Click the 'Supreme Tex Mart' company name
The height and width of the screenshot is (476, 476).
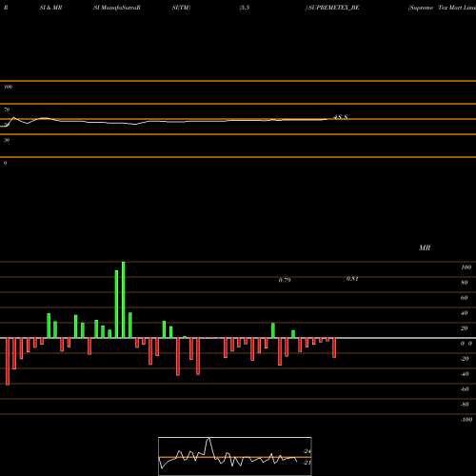(435, 8)
